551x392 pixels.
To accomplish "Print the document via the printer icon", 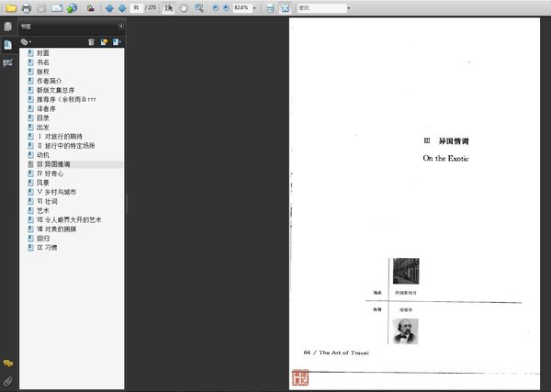I will coord(27,7).
